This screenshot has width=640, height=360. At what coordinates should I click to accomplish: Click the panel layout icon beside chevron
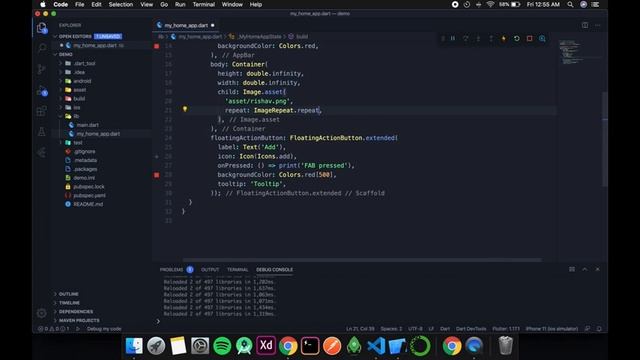pos(572,269)
